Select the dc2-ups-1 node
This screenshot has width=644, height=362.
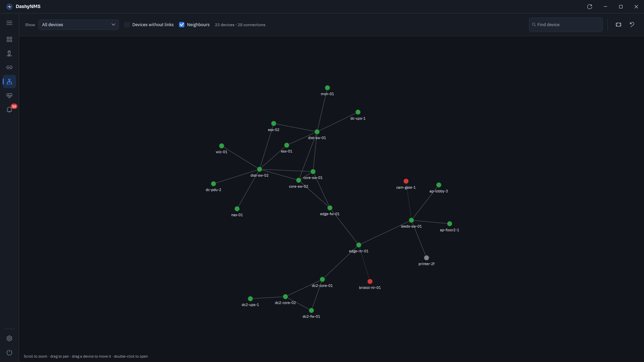(x=250, y=299)
